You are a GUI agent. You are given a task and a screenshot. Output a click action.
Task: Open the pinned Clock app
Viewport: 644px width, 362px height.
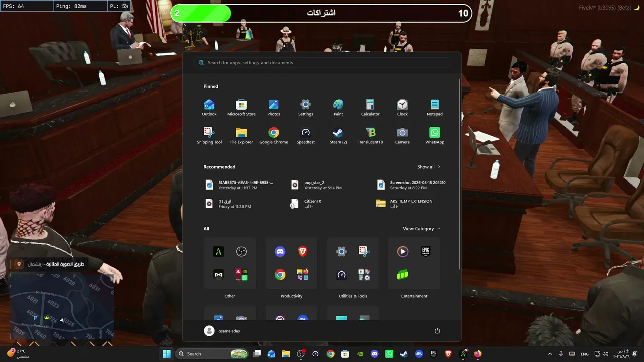pyautogui.click(x=403, y=108)
